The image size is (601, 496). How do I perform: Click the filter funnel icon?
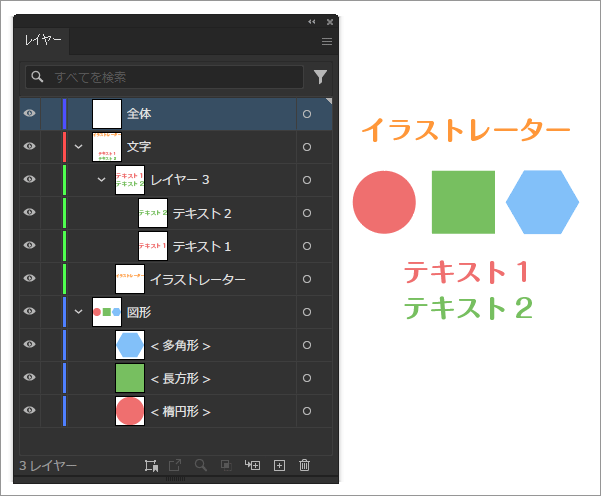click(x=320, y=77)
